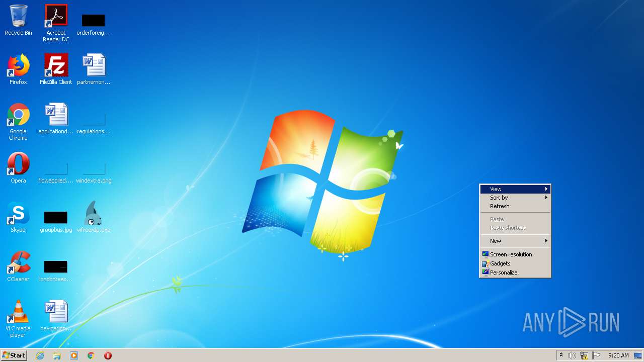The width and height of the screenshot is (644, 362).
Task: Expand the Sort by submenu
Action: pyautogui.click(x=515, y=198)
